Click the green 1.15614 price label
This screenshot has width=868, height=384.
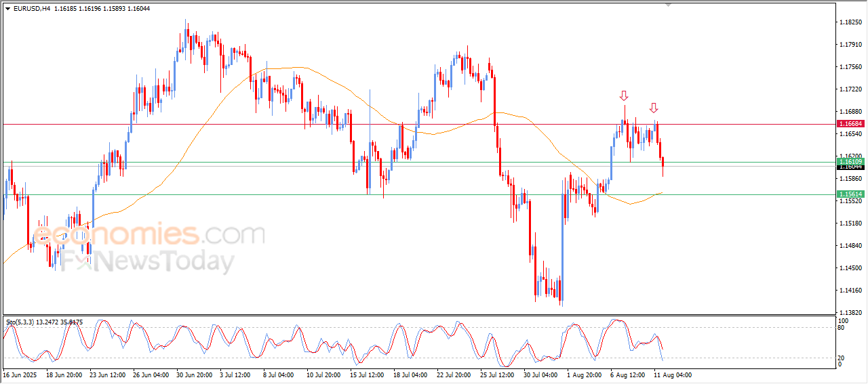point(850,194)
